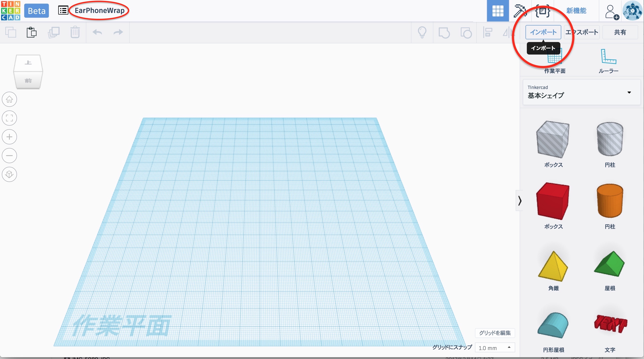Collapse the shapes panel with chevron
The image size is (644, 359).
(520, 201)
